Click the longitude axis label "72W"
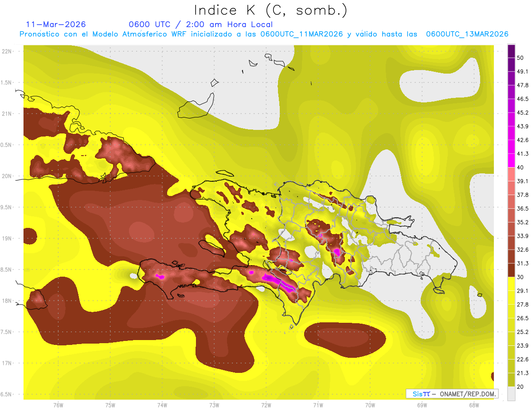532x411 pixels. coord(266,405)
